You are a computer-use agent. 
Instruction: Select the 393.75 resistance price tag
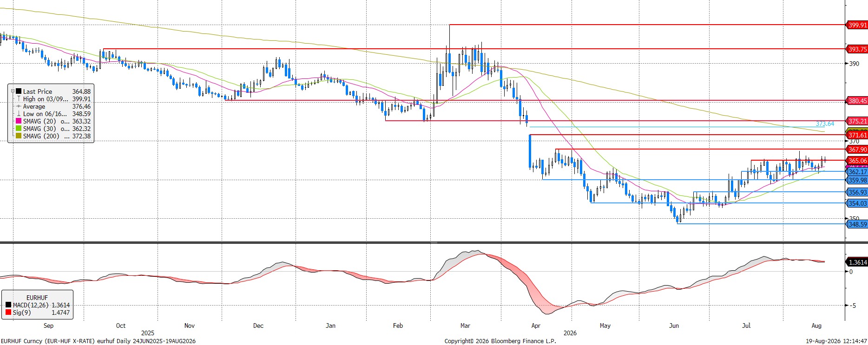(857, 49)
